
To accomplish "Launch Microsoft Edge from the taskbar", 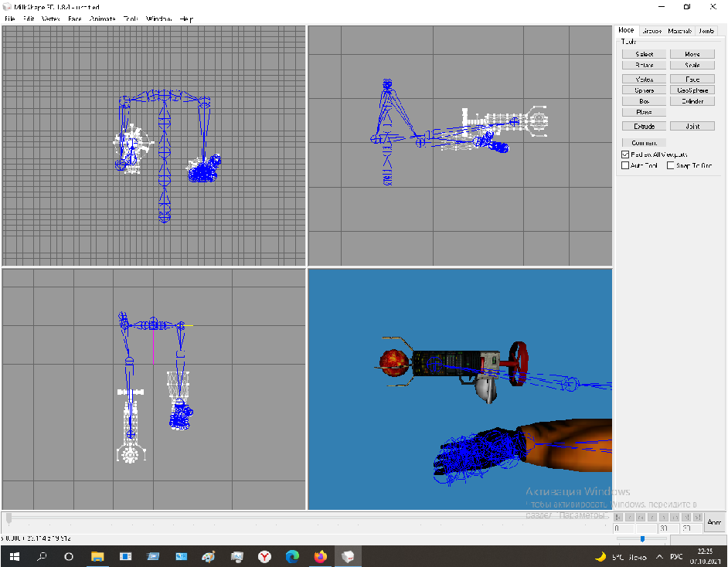I will tap(292, 556).
